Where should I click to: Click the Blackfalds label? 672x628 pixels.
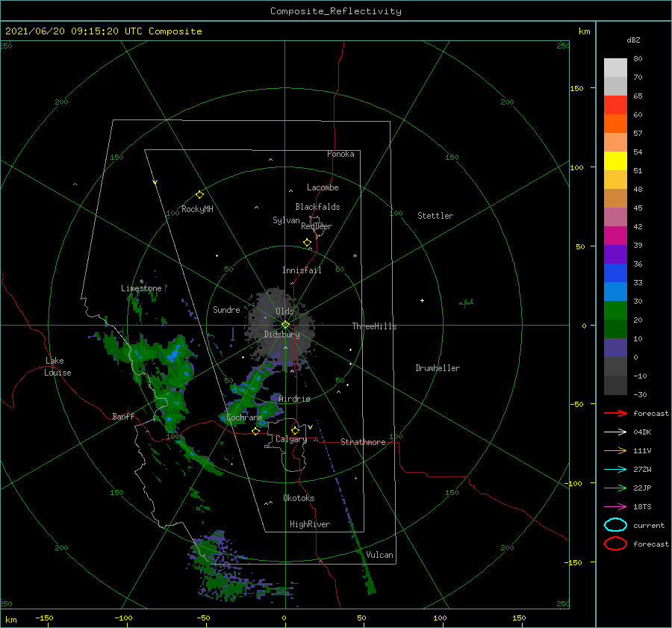point(317,207)
